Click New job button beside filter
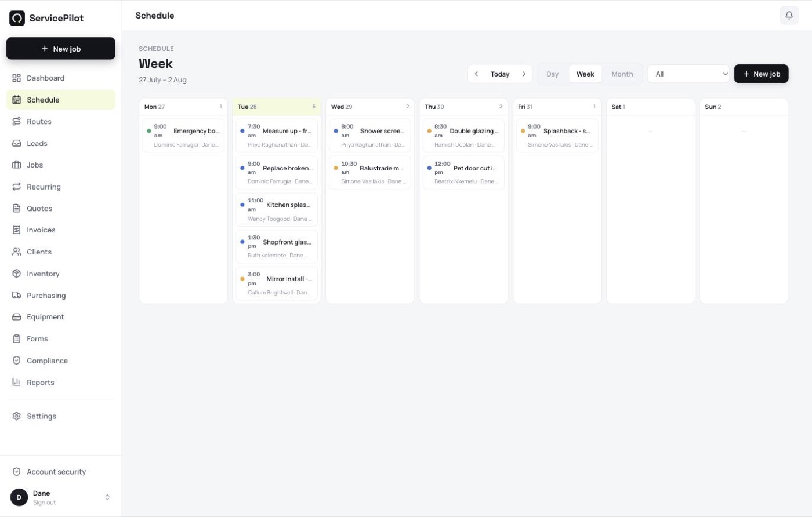Viewport: 812px width, 517px height. [x=761, y=74]
